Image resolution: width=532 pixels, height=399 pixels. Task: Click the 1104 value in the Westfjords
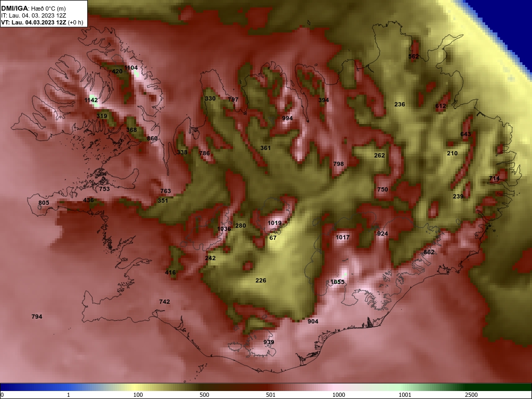pos(131,68)
